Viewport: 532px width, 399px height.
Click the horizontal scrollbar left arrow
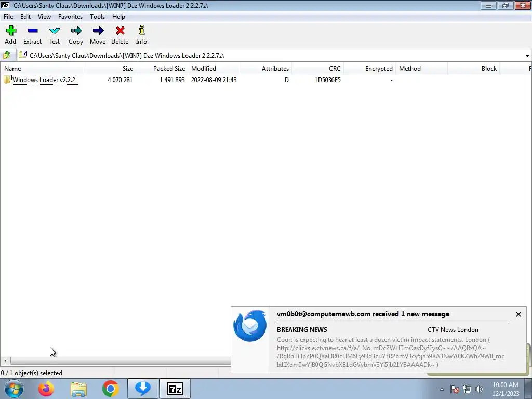click(5, 361)
